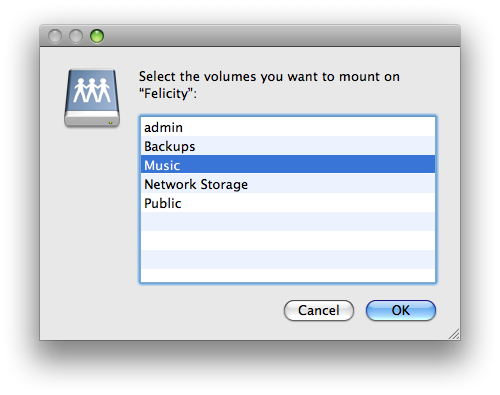Click the grayed-out minimize window button
Screen dimensions: 500x395
tap(76, 36)
